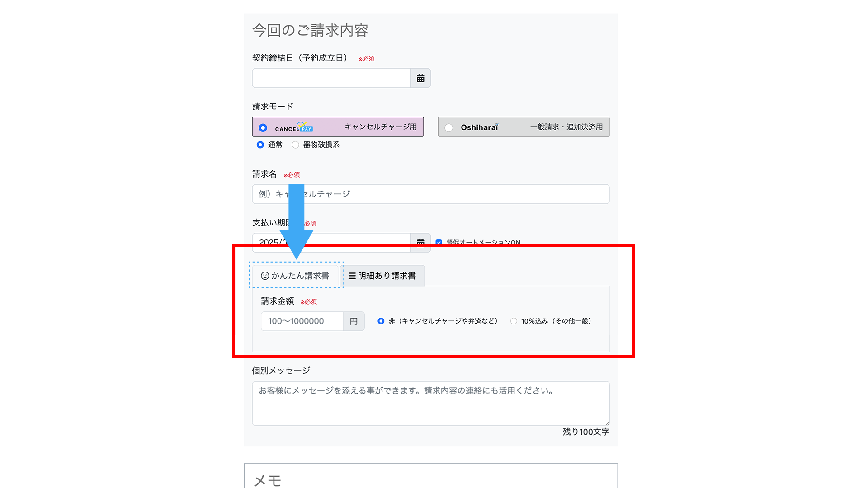Screen dimensions: 868x488
Task: Click the 請求金額 amount input field
Action: tap(302, 321)
